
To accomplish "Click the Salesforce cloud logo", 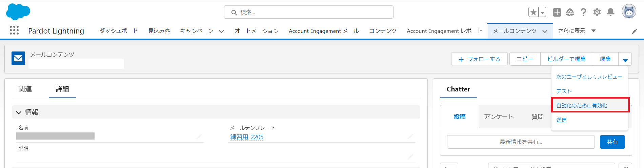I will [18, 12].
